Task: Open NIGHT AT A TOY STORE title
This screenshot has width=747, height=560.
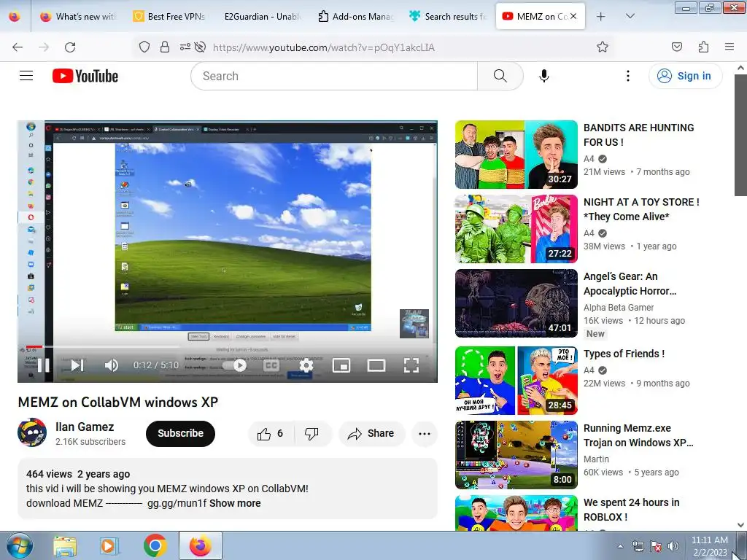Action: pyautogui.click(x=641, y=209)
